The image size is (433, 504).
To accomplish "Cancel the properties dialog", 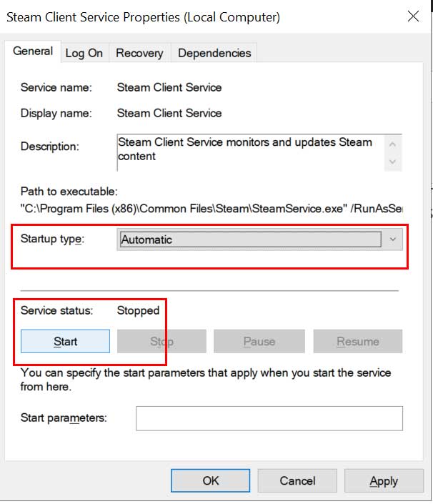I will click(x=297, y=480).
